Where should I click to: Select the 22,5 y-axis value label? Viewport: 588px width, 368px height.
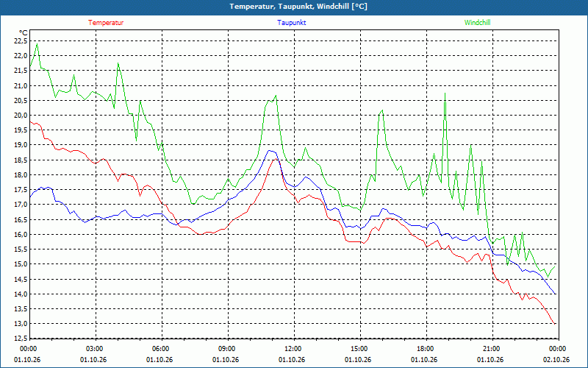[21, 41]
